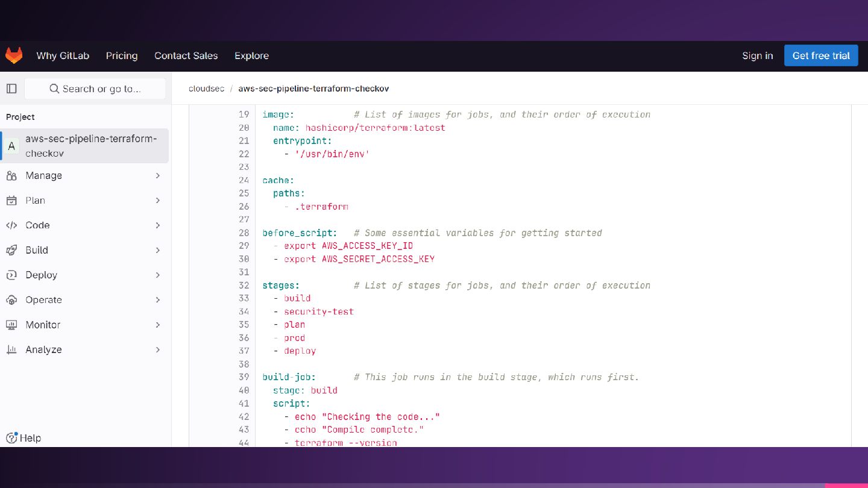Click the 'deploy' stage text
This screenshot has height=488, width=868.
300,351
